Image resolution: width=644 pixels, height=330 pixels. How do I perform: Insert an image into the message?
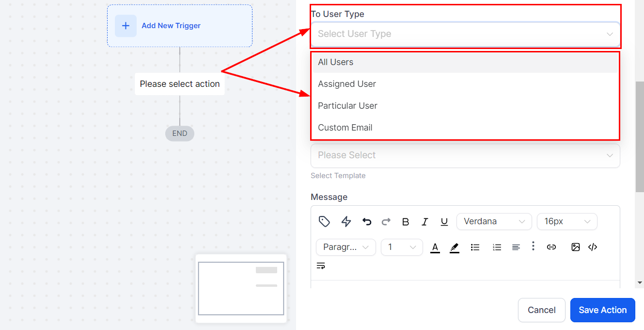coord(575,247)
